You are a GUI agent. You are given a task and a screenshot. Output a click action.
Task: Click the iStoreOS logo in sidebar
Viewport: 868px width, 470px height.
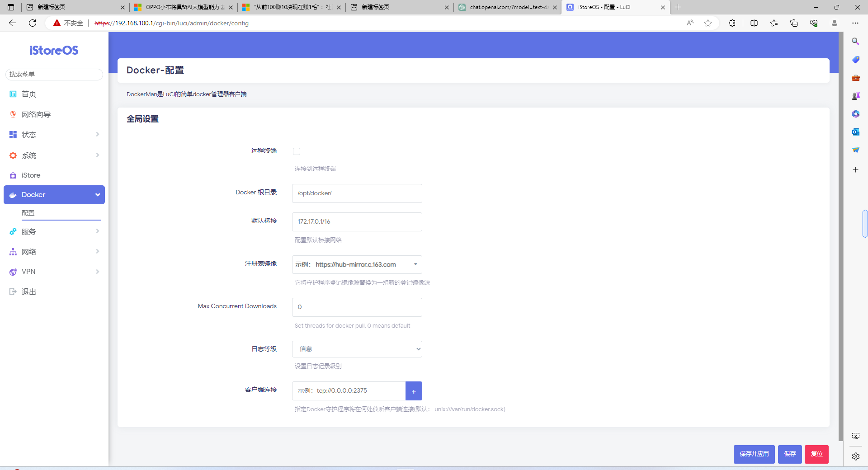tap(54, 50)
